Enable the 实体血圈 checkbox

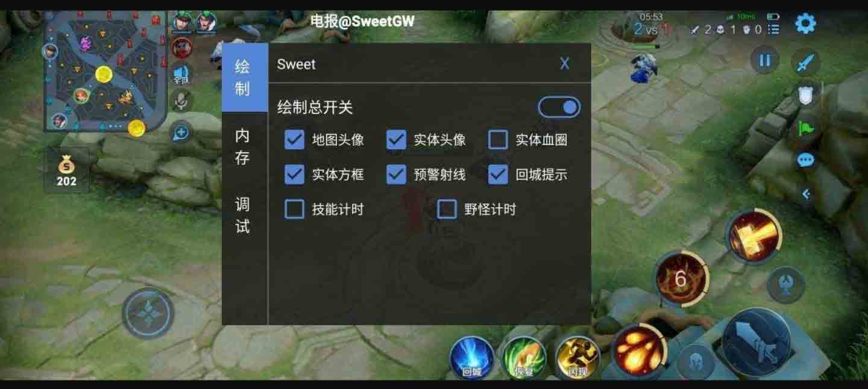click(x=498, y=140)
